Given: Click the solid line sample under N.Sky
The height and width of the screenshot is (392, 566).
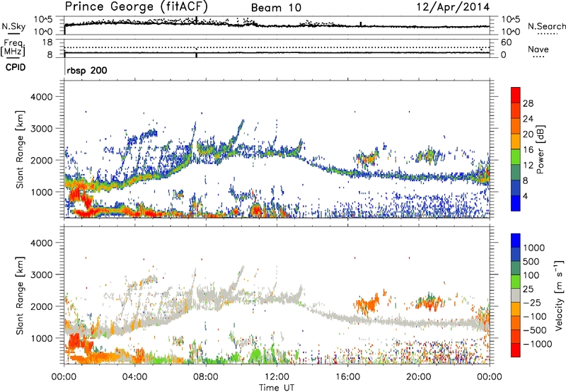Looking at the screenshot, I should point(13,33).
